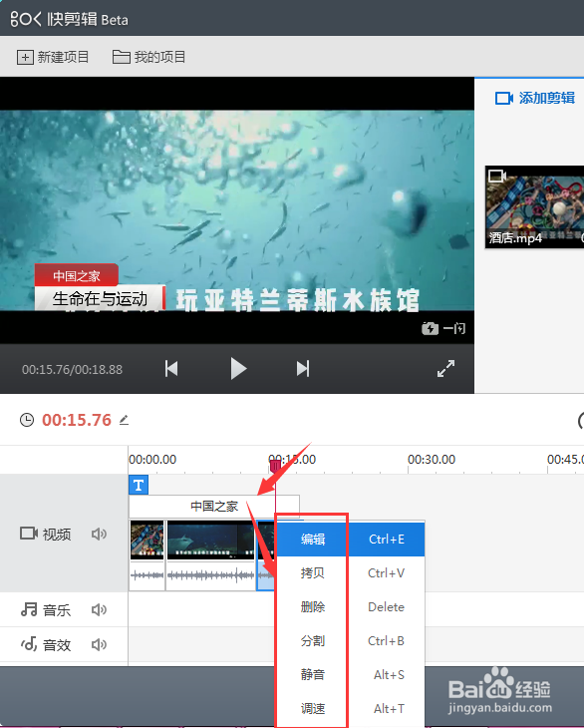Click the 视频 track camera icon
Screen dimensions: 584x728
click(29, 533)
